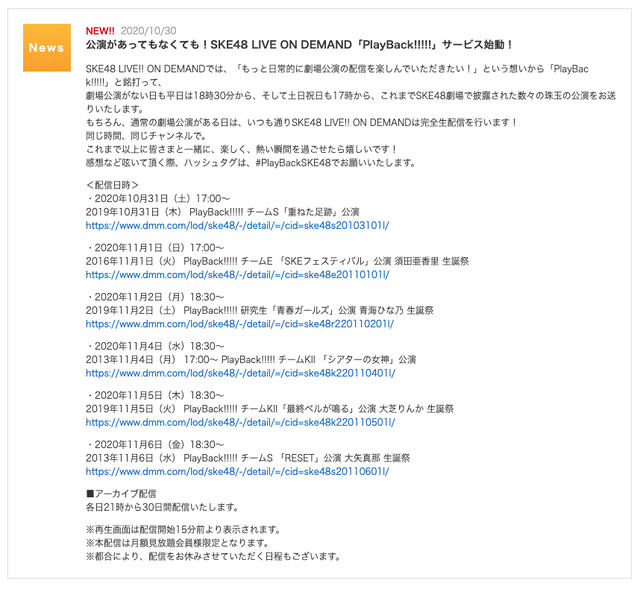Click the 2020/10/30 post date
The height and width of the screenshot is (589, 640).
[x=149, y=31]
